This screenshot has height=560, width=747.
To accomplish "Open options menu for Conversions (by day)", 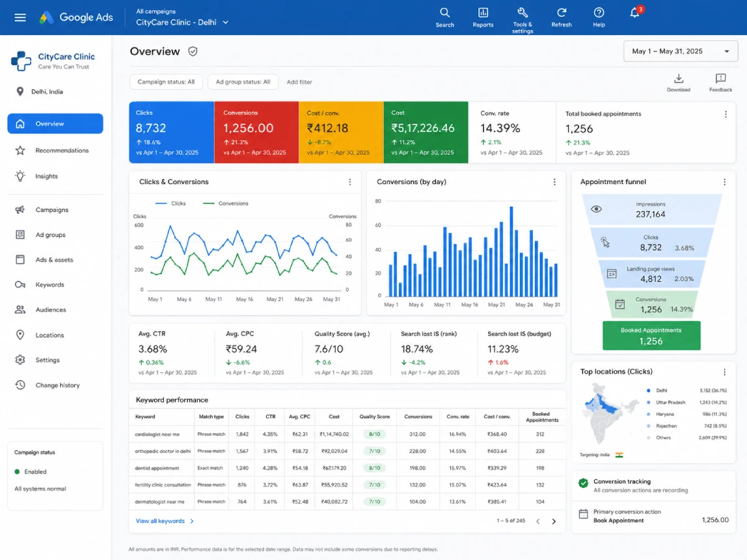I will click(554, 182).
